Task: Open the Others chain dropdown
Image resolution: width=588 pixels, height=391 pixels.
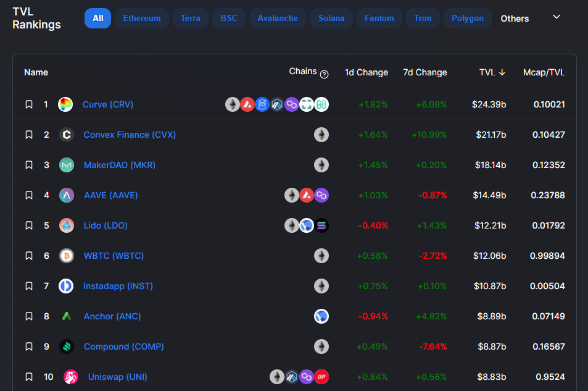Action: pyautogui.click(x=531, y=19)
